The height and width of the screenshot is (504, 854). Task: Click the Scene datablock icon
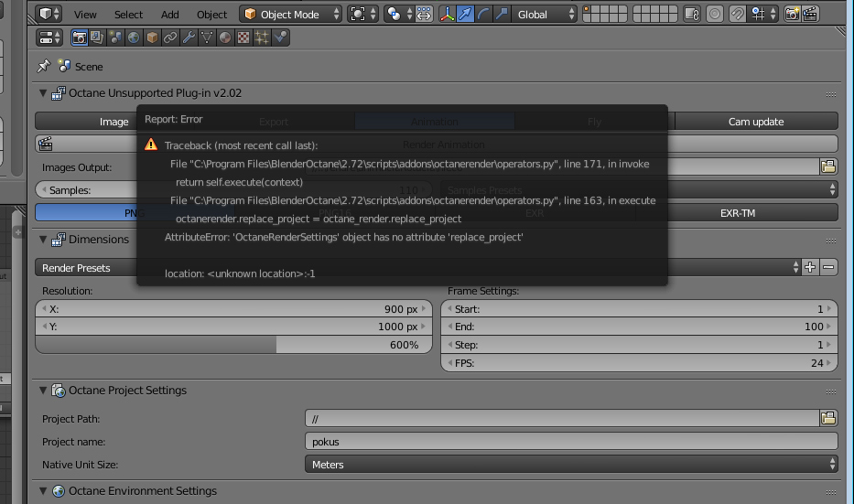[64, 67]
